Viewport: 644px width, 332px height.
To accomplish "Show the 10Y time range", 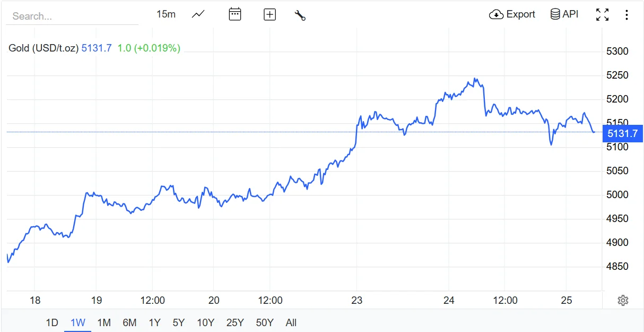I will click(205, 322).
